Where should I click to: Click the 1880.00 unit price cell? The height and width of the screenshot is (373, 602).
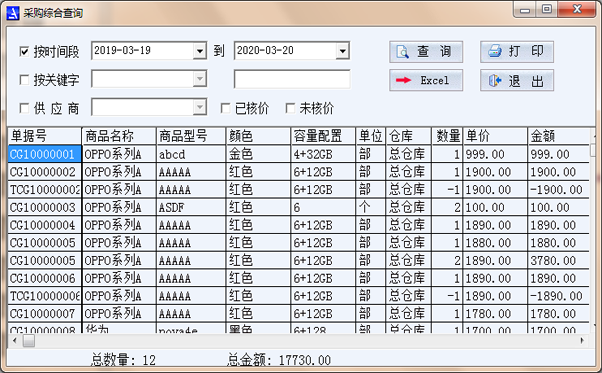tap(495, 243)
